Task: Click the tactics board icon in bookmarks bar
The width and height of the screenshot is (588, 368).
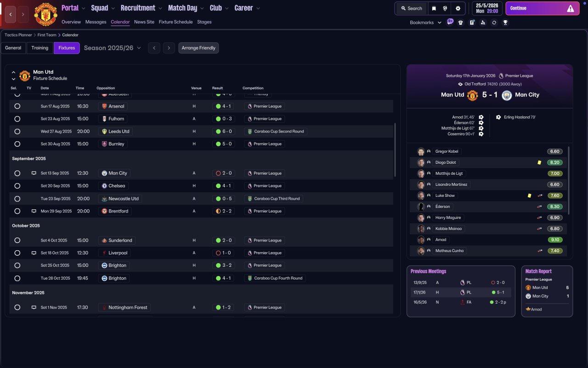Action: tap(472, 23)
